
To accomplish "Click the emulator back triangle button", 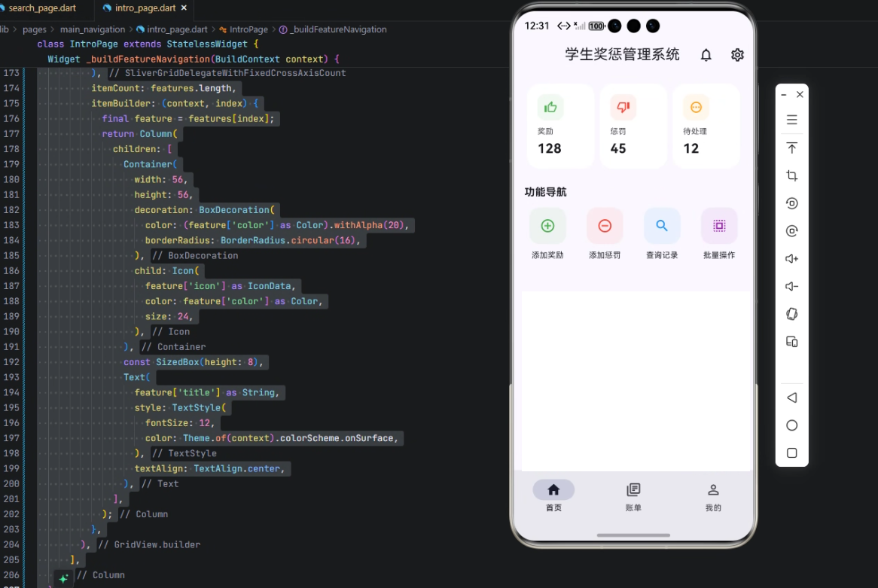I will tap(791, 398).
